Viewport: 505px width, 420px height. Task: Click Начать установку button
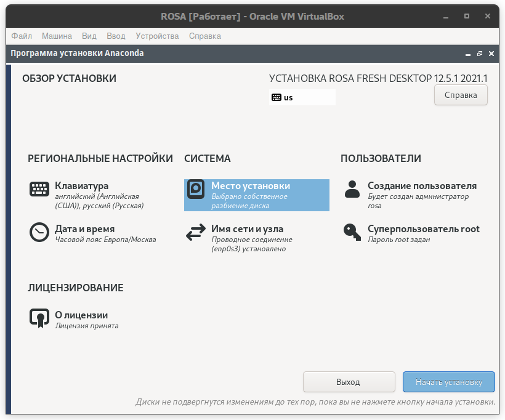coord(448,382)
